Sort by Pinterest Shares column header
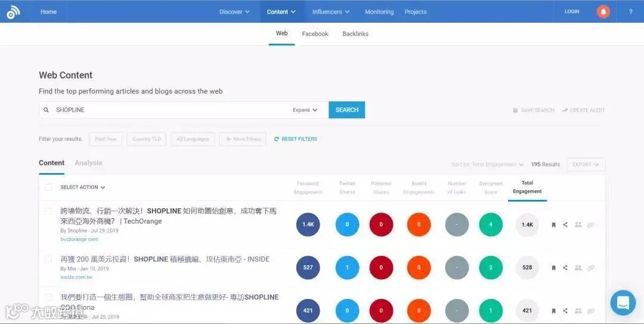Image resolution: width=644 pixels, height=324 pixels. (x=381, y=187)
